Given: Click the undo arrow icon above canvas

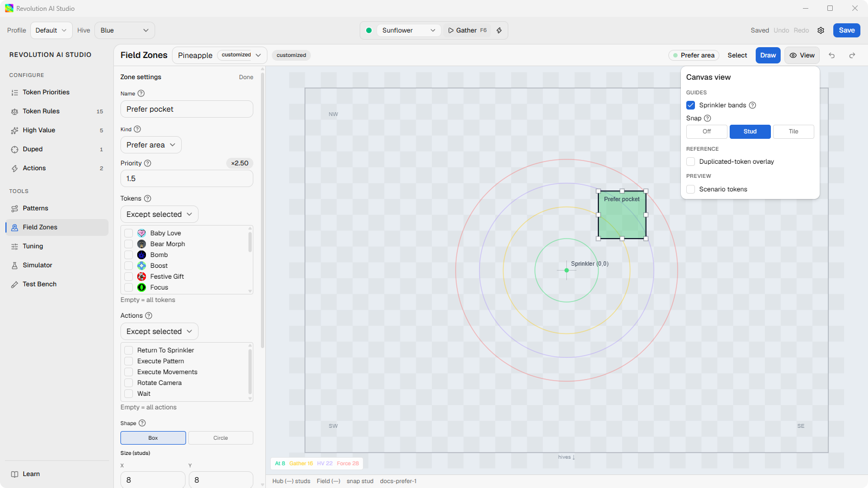Looking at the screenshot, I should point(832,55).
